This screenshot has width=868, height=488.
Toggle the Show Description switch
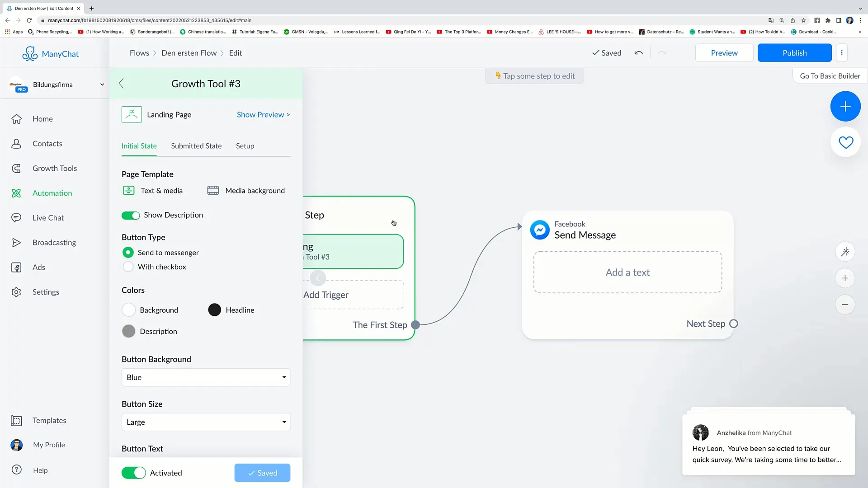tap(131, 215)
